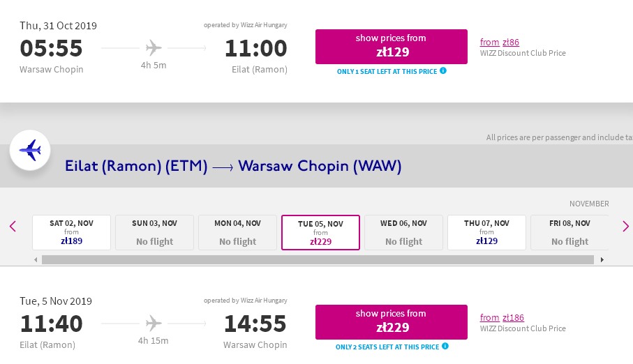Viewport: 633px width, 364px height.
Task: Open the 'from zł86' WIZZ Discount link
Action: click(x=500, y=42)
